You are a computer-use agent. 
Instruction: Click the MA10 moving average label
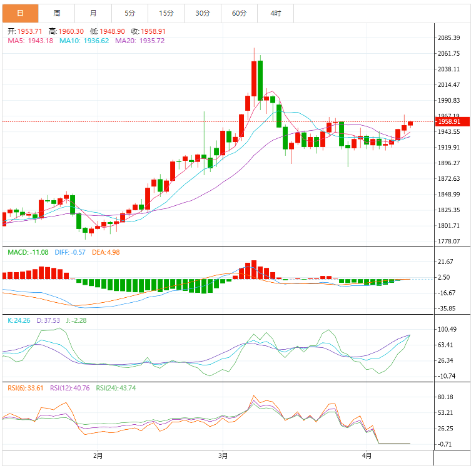[x=84, y=41]
